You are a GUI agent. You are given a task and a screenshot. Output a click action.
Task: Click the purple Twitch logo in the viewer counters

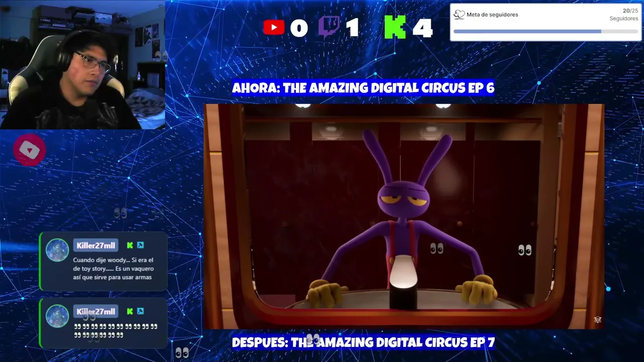click(x=329, y=27)
